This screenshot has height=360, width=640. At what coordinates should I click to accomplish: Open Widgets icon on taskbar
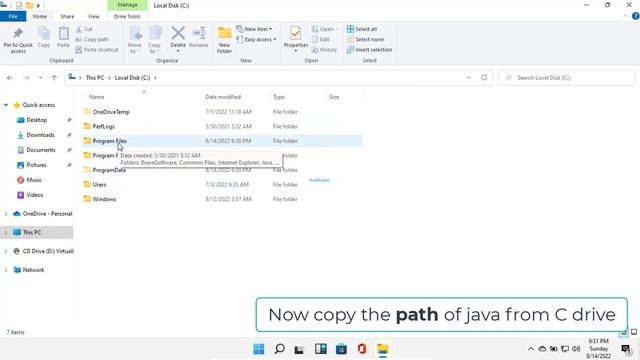point(321,349)
